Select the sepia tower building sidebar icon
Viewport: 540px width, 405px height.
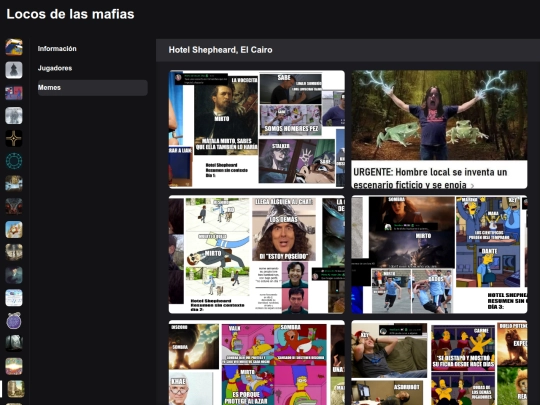pyautogui.click(x=16, y=388)
